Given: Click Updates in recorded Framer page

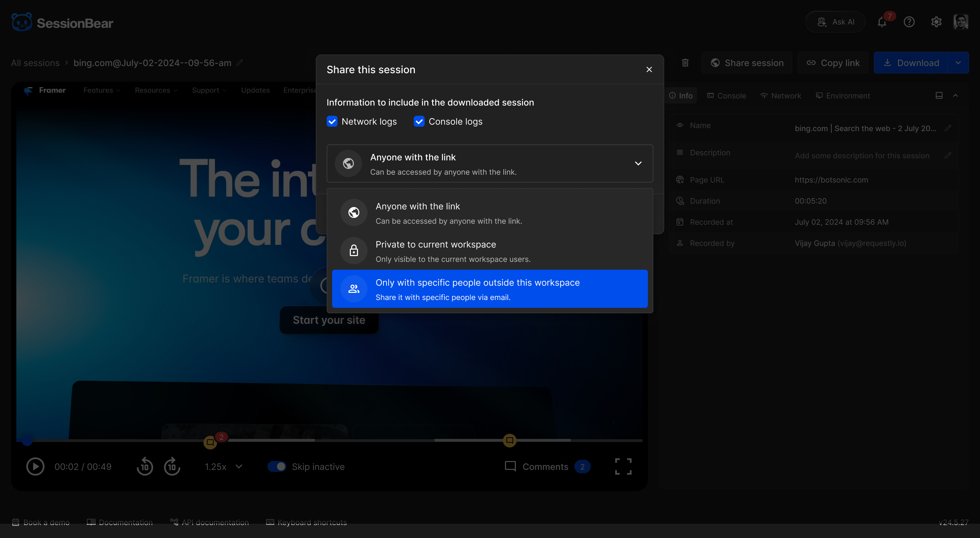Looking at the screenshot, I should [x=255, y=90].
